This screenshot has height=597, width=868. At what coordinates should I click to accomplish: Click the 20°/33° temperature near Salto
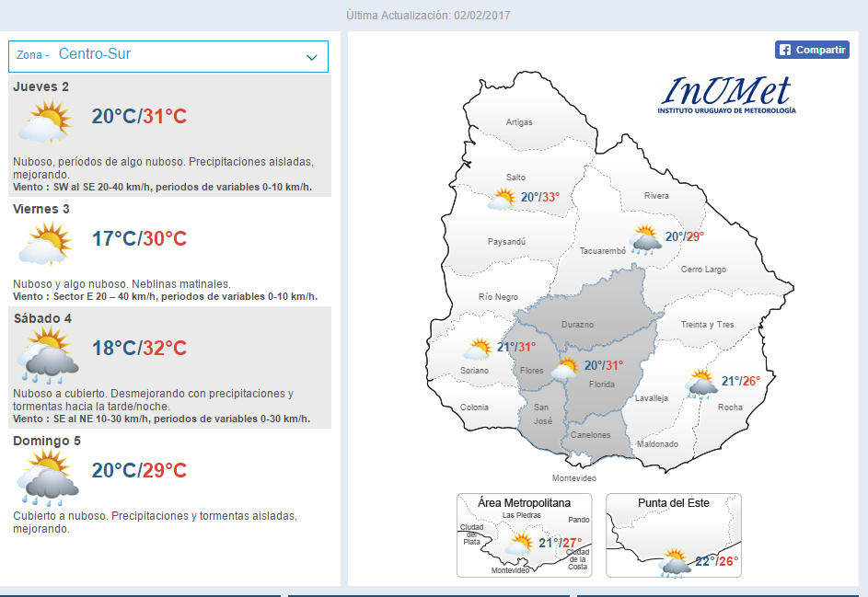tap(540, 197)
